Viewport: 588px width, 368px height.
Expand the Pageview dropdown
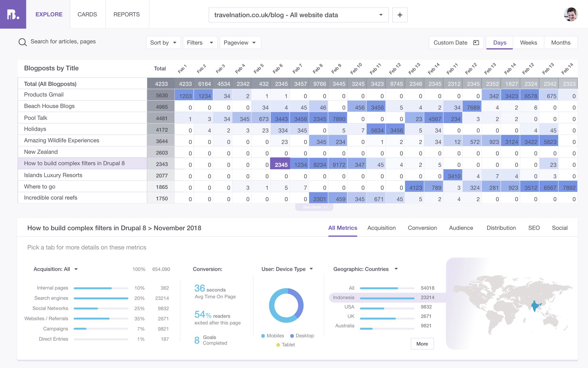tap(240, 42)
